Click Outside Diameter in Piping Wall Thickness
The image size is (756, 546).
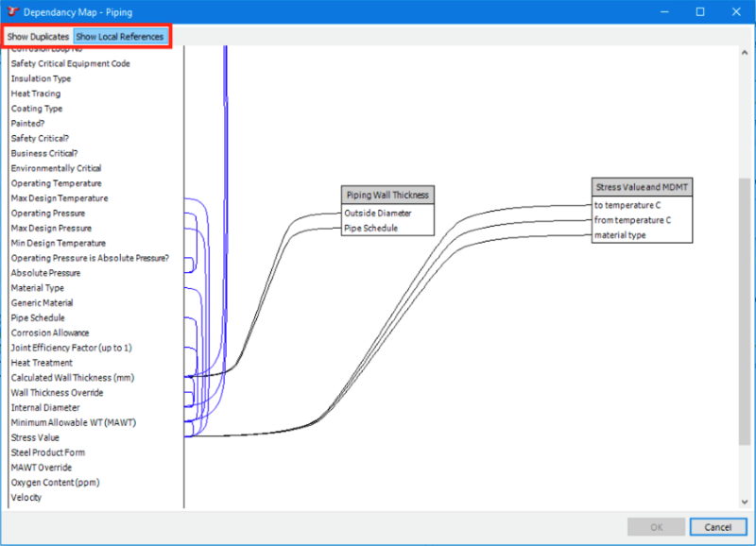pos(378,213)
